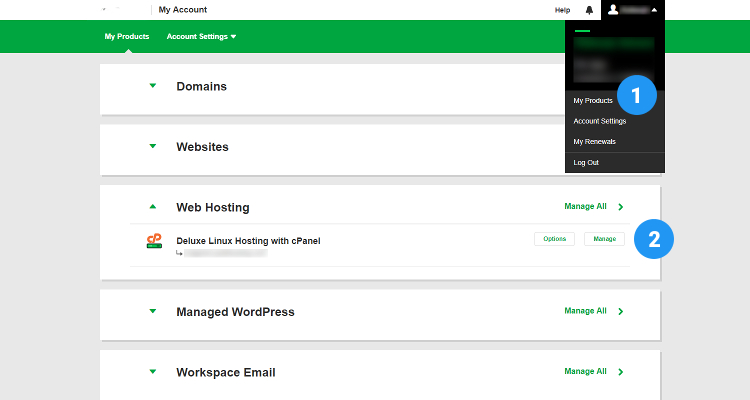Viewport: 750px width, 400px height.
Task: Open the Account Settings dropdown in green bar
Action: pyautogui.click(x=201, y=37)
